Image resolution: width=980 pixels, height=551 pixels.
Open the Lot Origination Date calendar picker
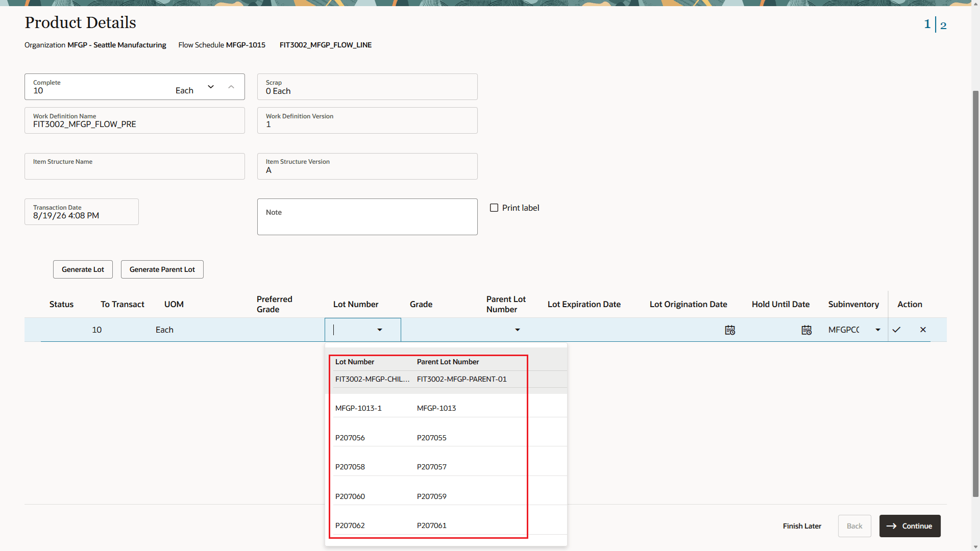pos(730,330)
